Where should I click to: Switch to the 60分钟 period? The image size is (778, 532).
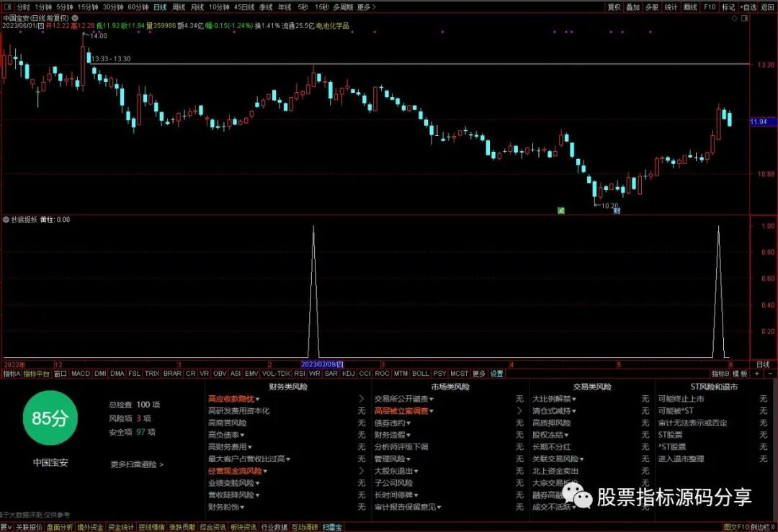[138, 7]
